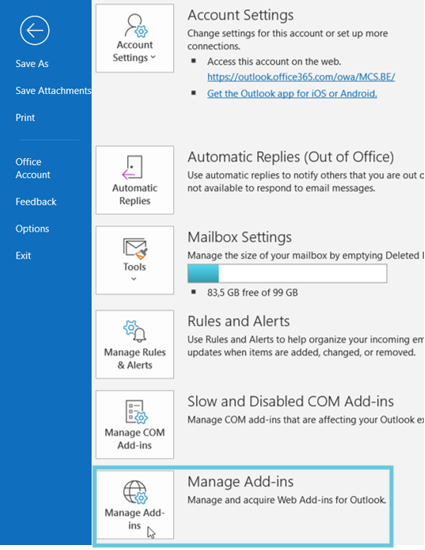Select Save As in the sidebar

pyautogui.click(x=32, y=63)
